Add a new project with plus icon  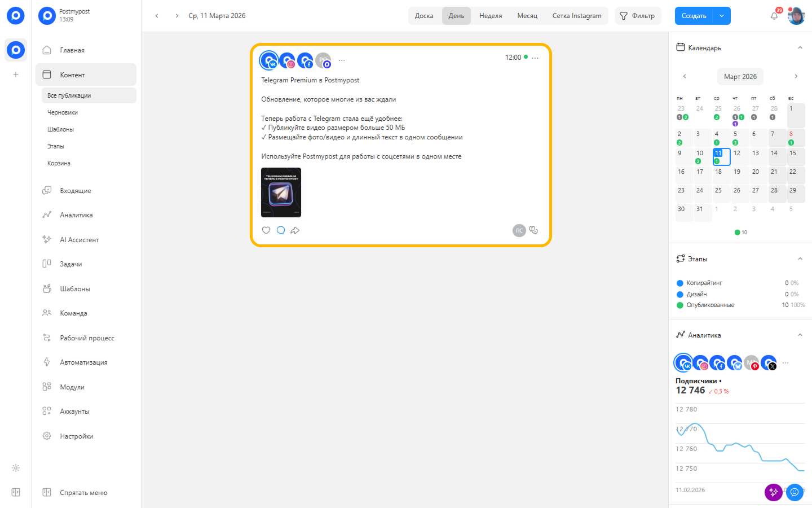point(16,75)
